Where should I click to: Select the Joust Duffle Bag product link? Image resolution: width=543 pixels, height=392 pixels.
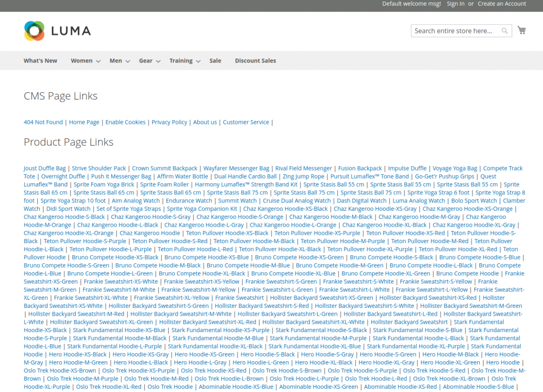(x=44, y=168)
